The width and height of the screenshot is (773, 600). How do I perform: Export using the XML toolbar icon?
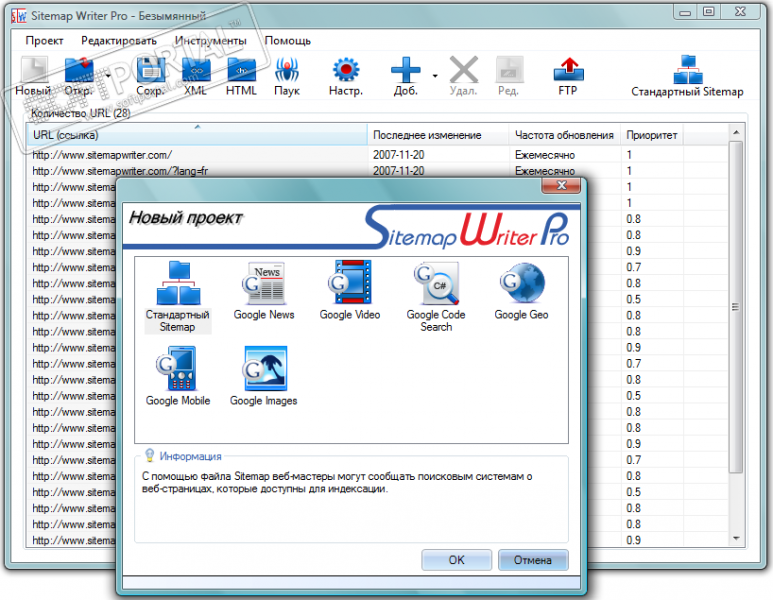tap(196, 76)
